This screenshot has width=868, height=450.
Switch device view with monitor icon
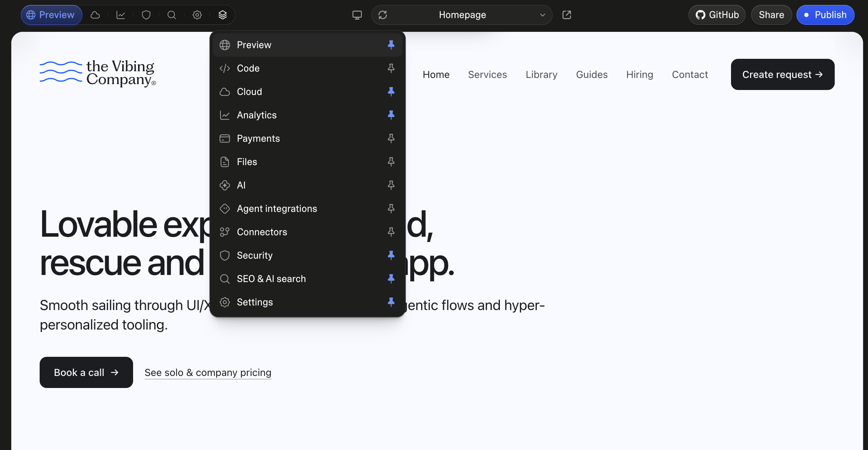pyautogui.click(x=357, y=15)
